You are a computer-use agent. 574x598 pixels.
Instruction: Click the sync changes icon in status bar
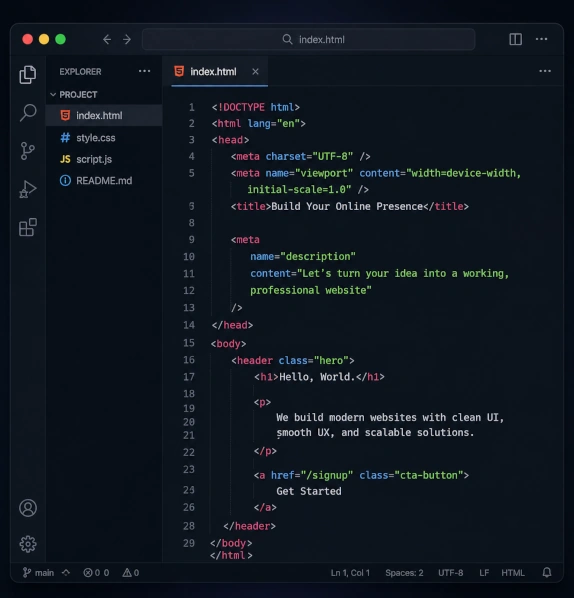[66, 572]
